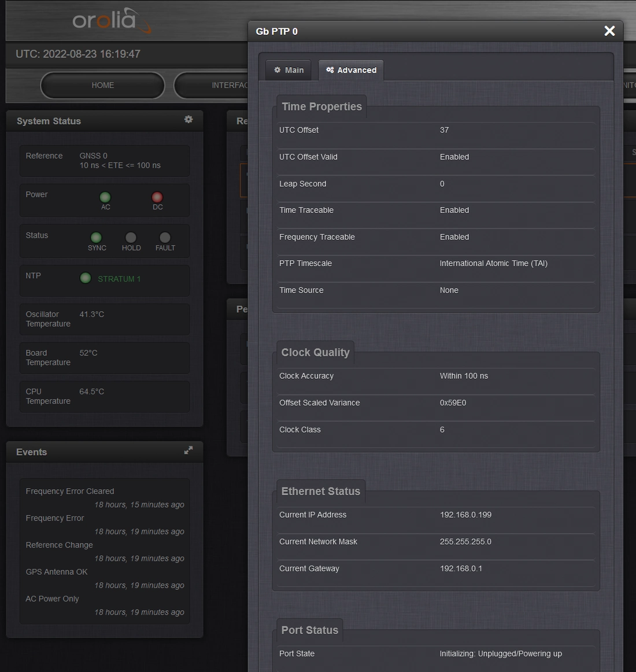
Task: Select the Frequency Error Cleared event
Action: click(x=70, y=491)
